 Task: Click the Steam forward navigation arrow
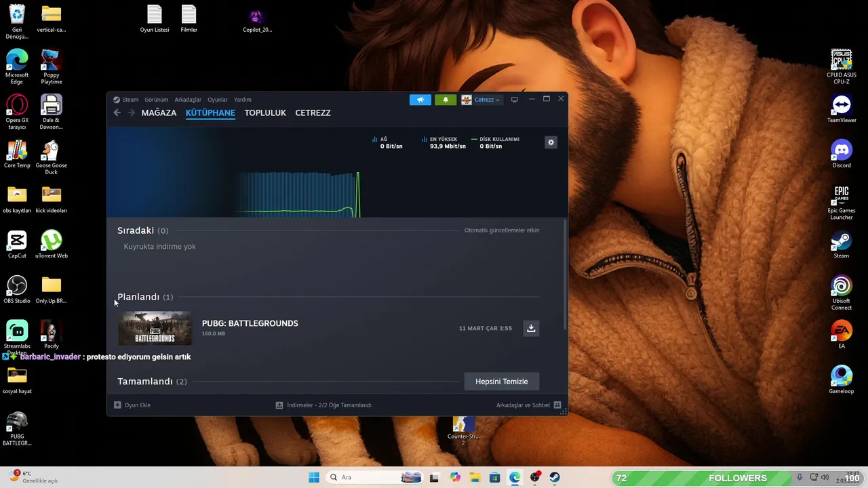132,113
